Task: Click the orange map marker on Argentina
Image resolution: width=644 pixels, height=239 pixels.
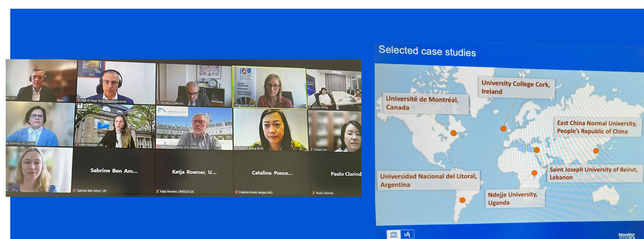Action: coord(463,200)
